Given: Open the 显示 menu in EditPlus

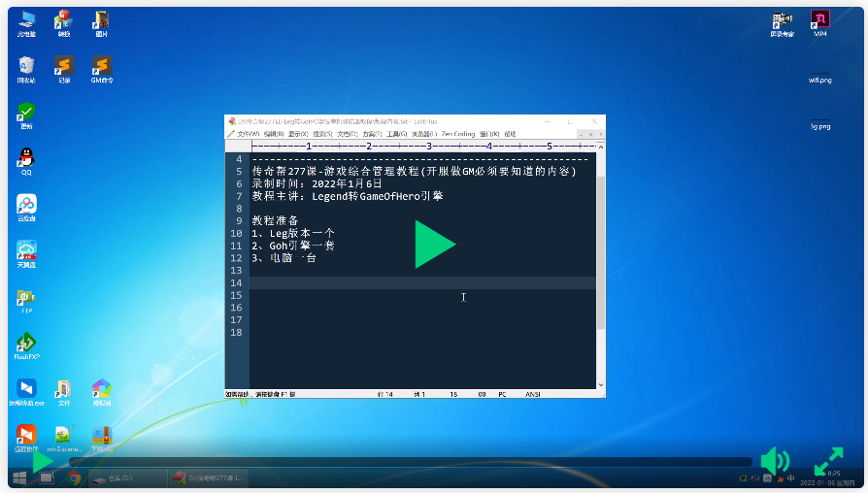Looking at the screenshot, I should [298, 134].
